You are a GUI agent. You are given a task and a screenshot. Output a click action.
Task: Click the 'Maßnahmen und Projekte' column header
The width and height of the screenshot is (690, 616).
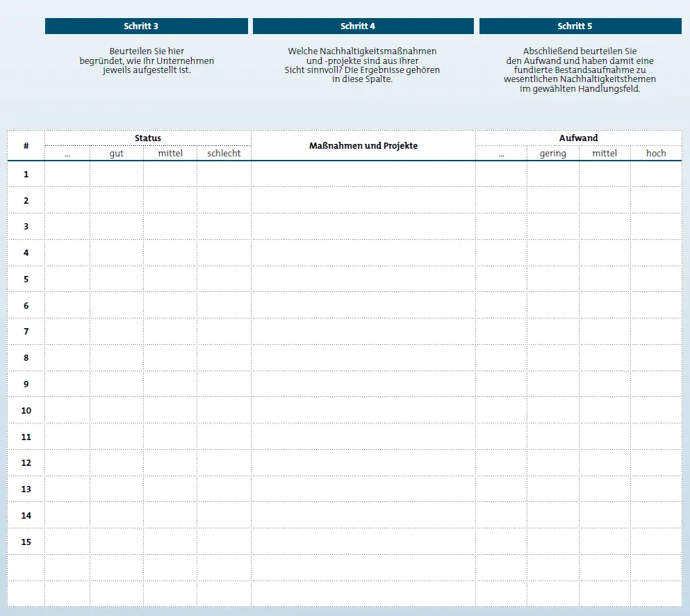pos(363,146)
